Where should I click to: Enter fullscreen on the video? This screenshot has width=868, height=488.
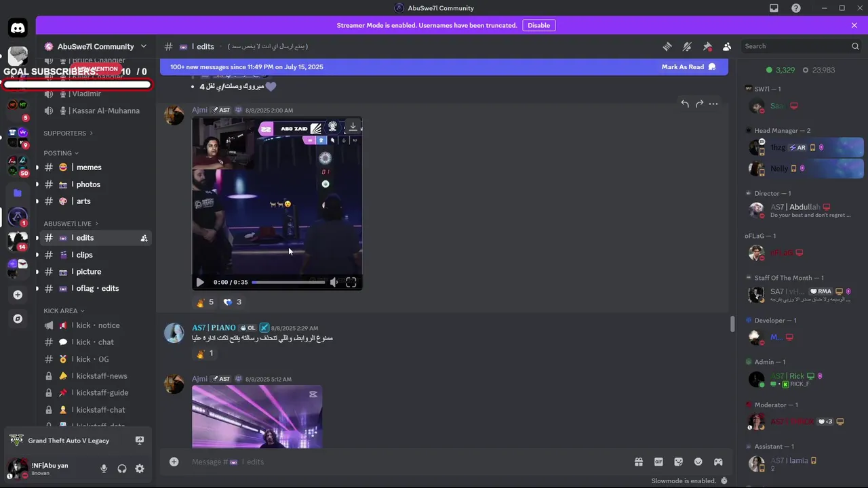coord(351,282)
